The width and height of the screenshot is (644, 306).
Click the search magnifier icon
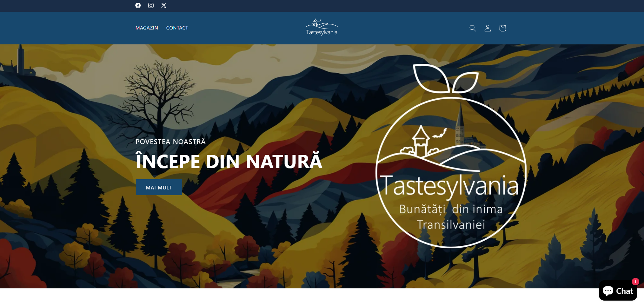point(472,28)
